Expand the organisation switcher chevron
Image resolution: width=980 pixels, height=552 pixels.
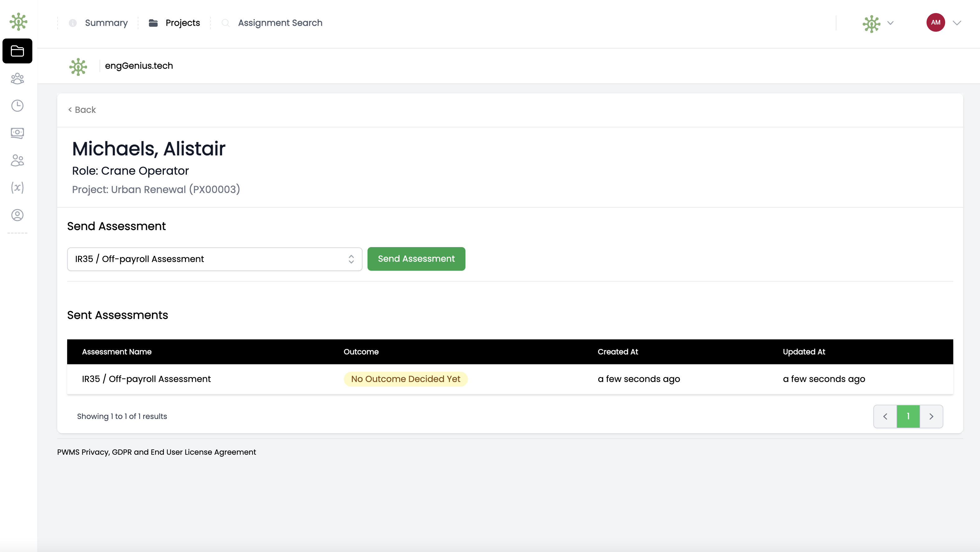tap(890, 23)
